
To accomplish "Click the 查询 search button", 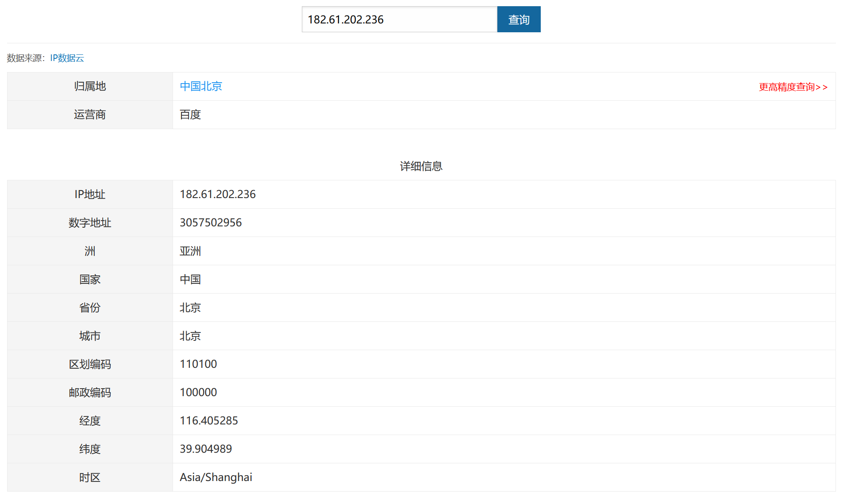I will [x=518, y=19].
